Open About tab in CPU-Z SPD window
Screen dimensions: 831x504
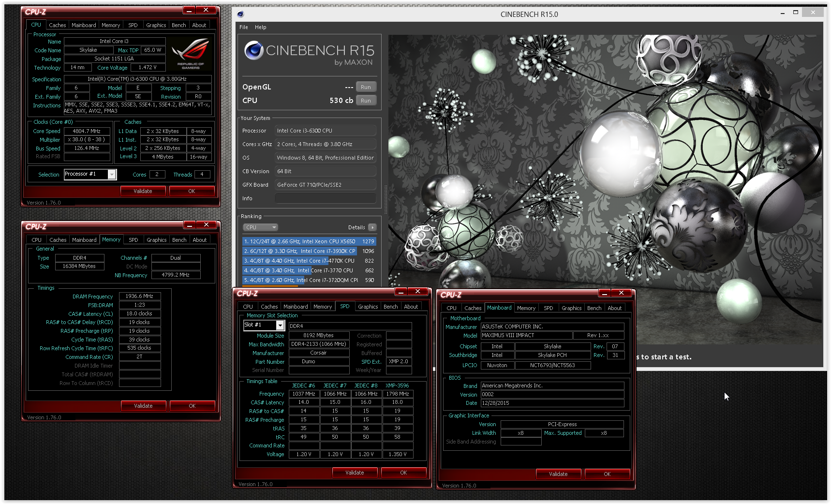point(411,307)
